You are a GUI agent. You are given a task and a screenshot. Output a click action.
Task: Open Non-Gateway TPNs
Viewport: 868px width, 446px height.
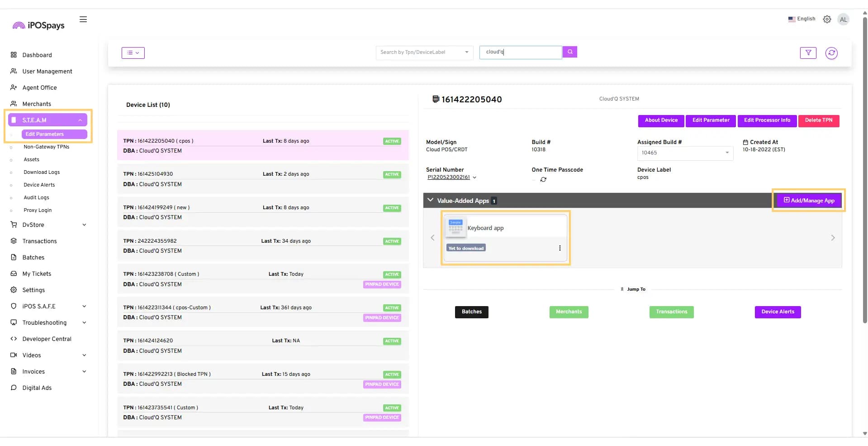pyautogui.click(x=46, y=147)
